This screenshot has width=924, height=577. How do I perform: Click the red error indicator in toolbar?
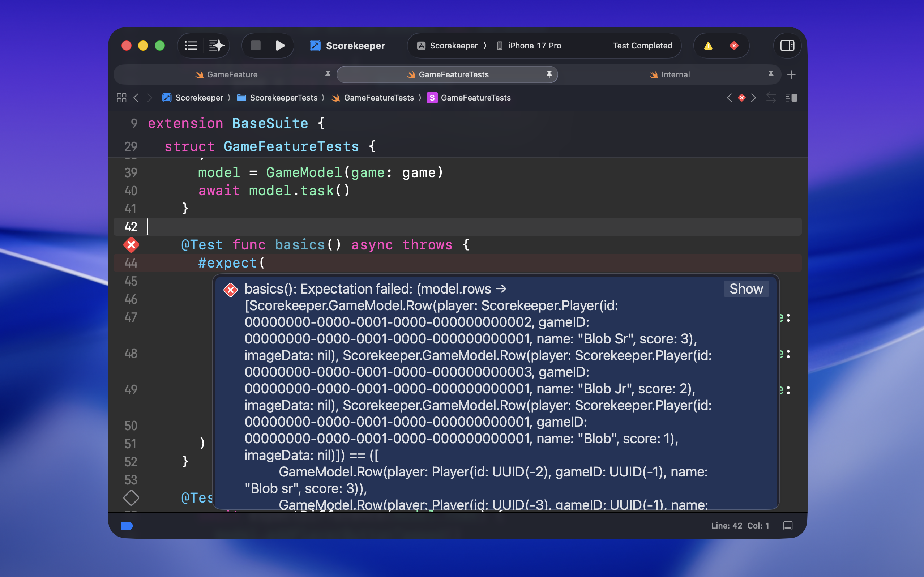pyautogui.click(x=734, y=46)
